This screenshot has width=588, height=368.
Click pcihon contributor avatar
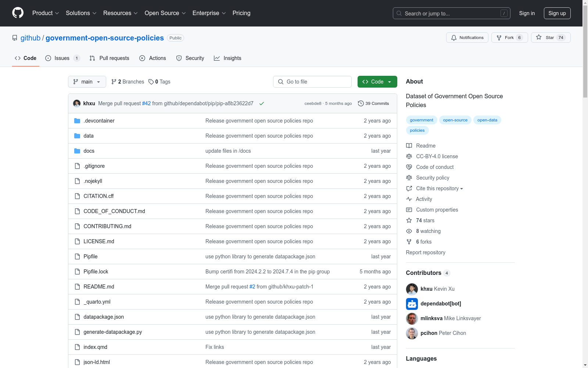(x=412, y=333)
